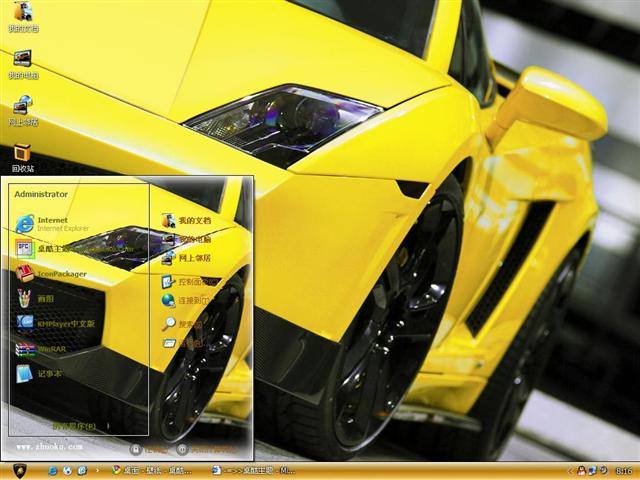Expand the quick launch overflow chevron
The width and height of the screenshot is (640, 480).
98,471
